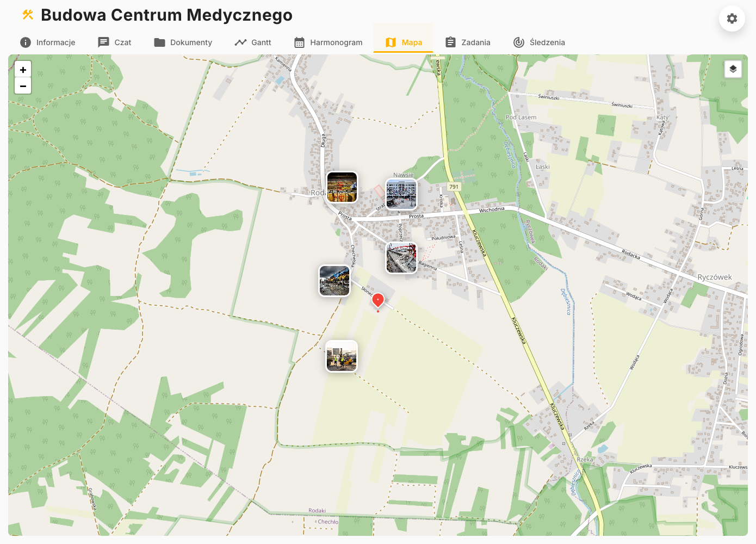This screenshot has width=756, height=544.
Task: Zoom out the map with minus
Action: pos(23,86)
